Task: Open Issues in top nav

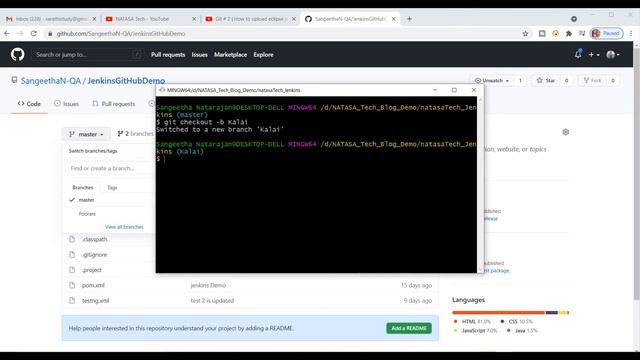Action: tap(200, 54)
